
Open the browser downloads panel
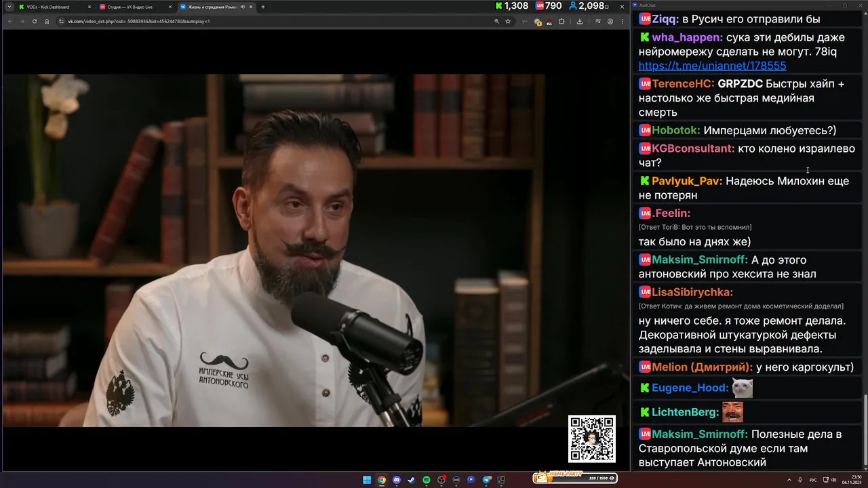coord(580,21)
